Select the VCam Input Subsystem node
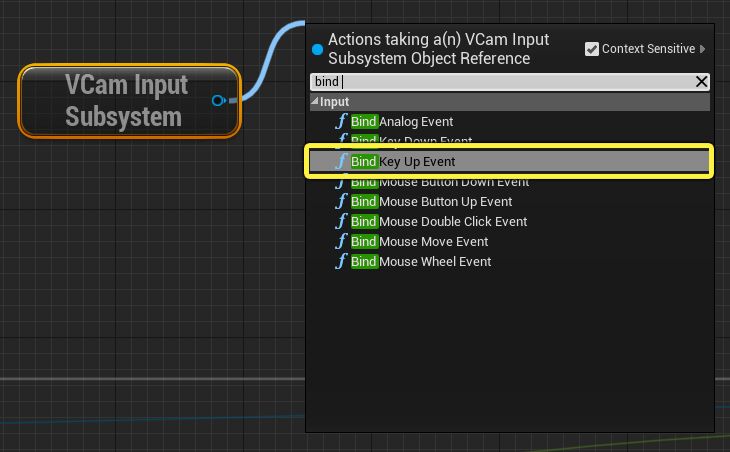The width and height of the screenshot is (730, 452). pos(129,101)
